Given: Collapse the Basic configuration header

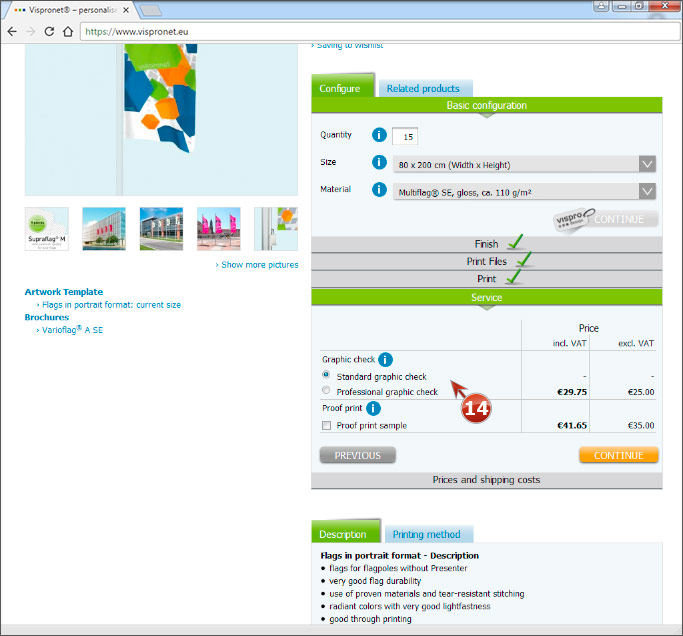Looking at the screenshot, I should [x=487, y=105].
